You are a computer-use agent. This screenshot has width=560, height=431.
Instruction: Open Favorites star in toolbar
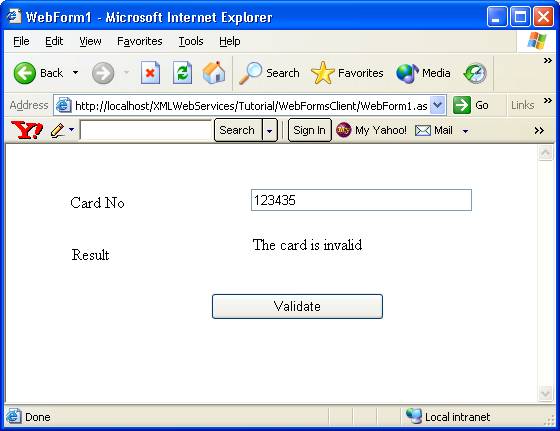322,73
